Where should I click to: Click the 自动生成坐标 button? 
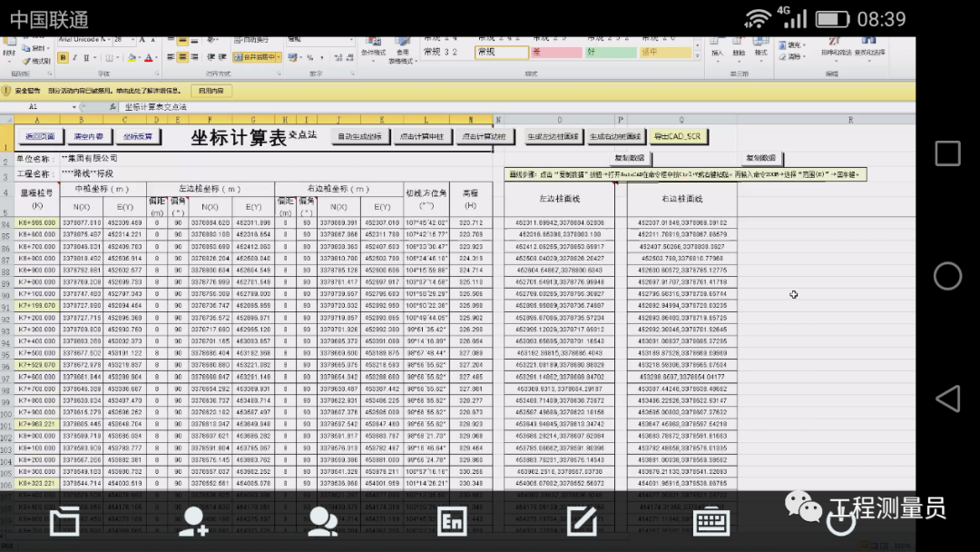[360, 136]
